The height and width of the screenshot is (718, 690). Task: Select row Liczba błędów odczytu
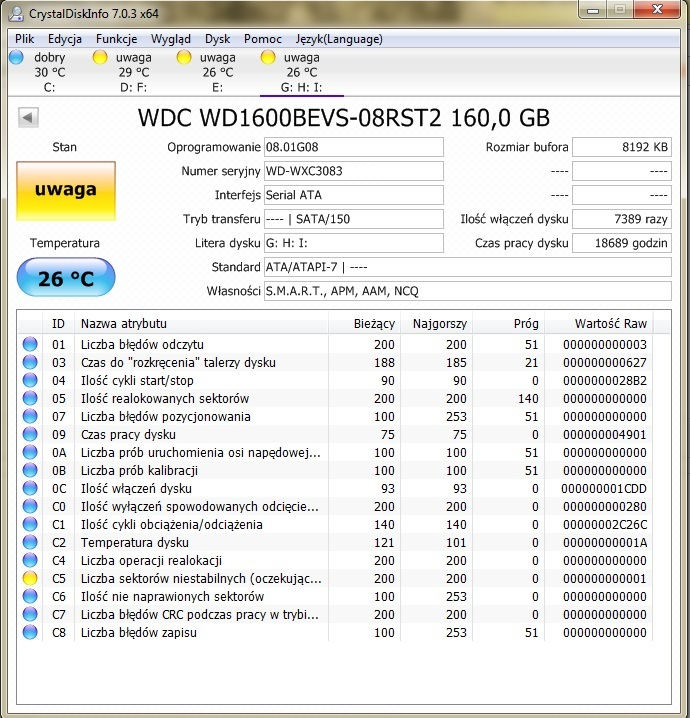[335, 344]
